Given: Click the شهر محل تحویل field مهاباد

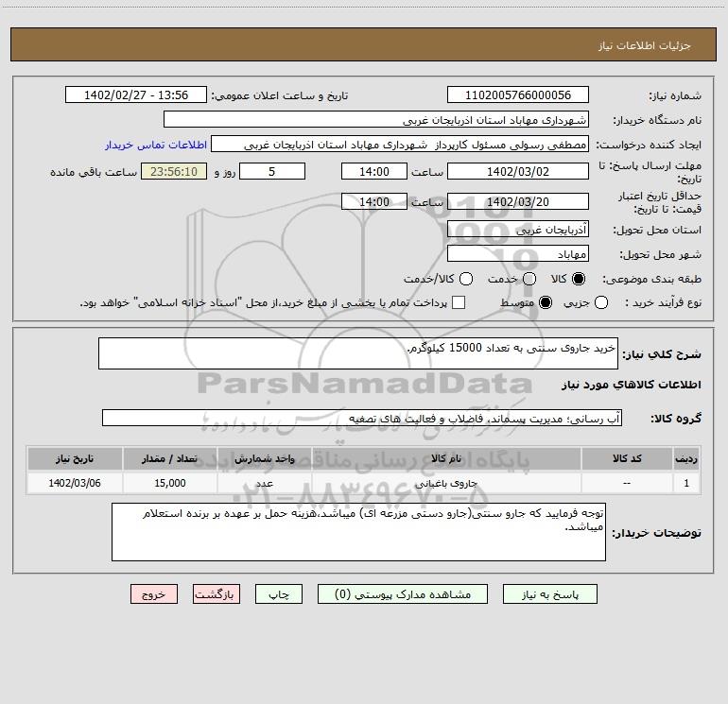Looking at the screenshot, I should (x=518, y=254).
